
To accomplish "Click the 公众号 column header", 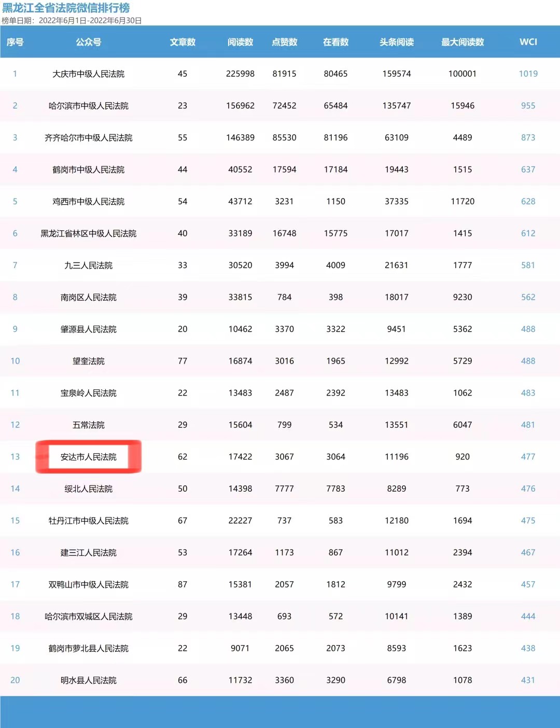I will click(88, 42).
